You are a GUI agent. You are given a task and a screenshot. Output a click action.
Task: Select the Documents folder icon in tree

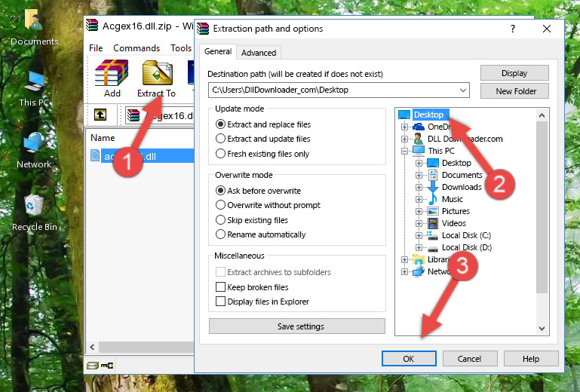433,175
